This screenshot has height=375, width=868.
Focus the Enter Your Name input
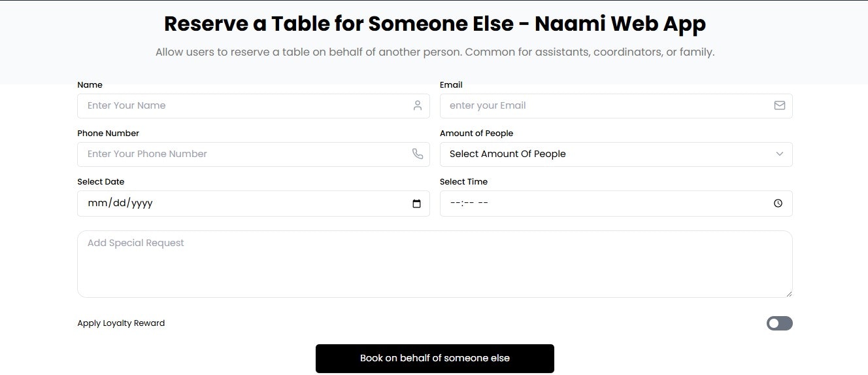[254, 106]
